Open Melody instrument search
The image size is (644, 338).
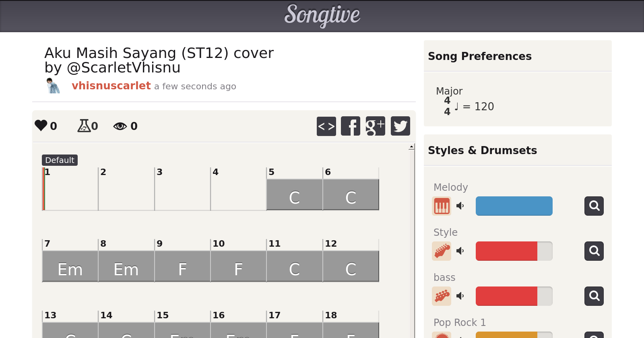click(594, 206)
